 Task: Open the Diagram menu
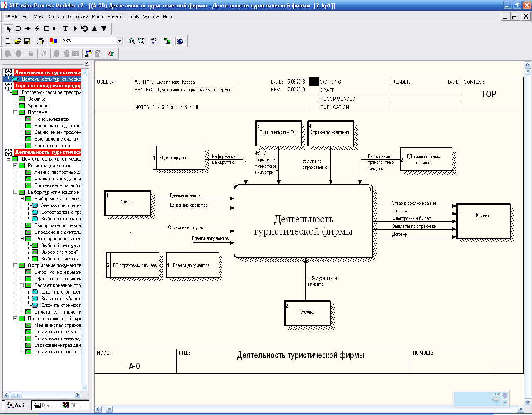56,17
